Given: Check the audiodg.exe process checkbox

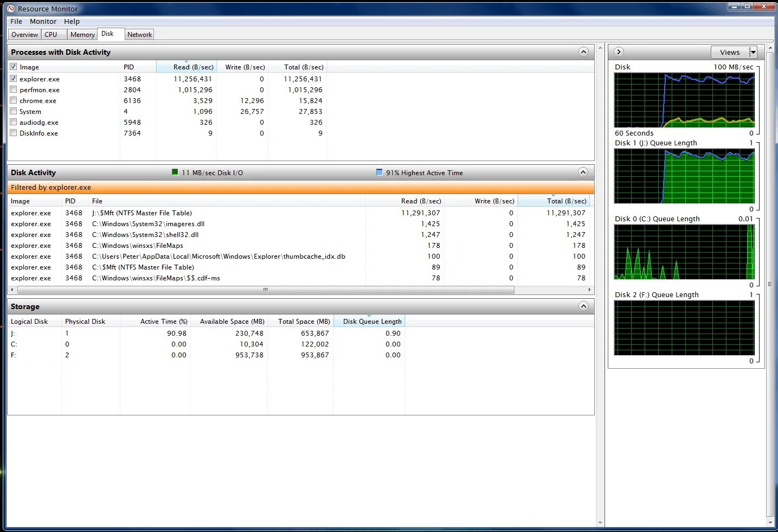Looking at the screenshot, I should 14,122.
